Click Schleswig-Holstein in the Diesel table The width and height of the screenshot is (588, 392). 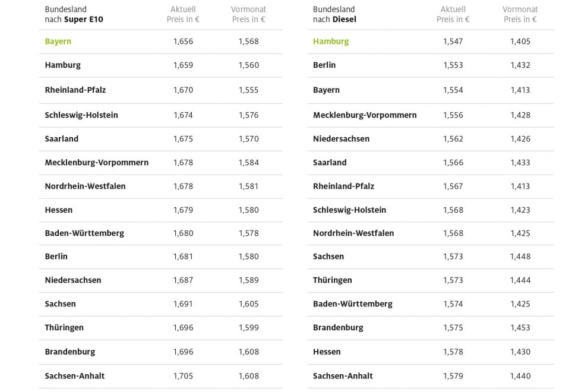[x=349, y=210]
